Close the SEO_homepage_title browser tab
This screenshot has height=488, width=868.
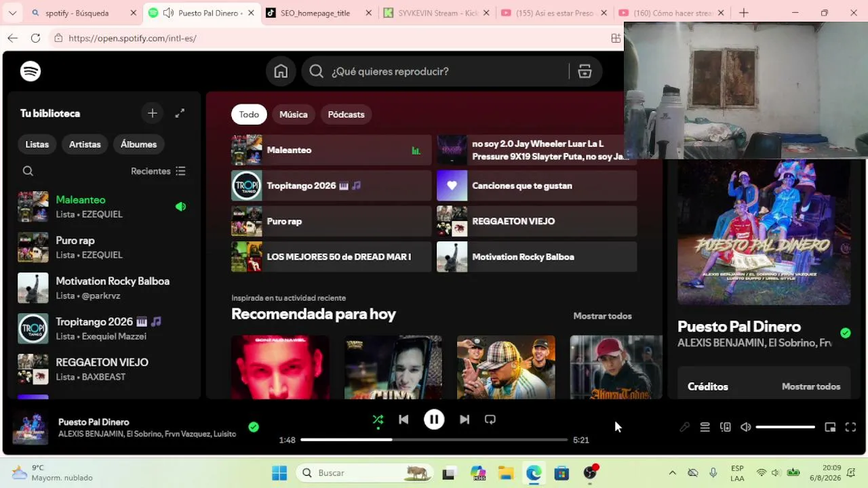tap(368, 13)
